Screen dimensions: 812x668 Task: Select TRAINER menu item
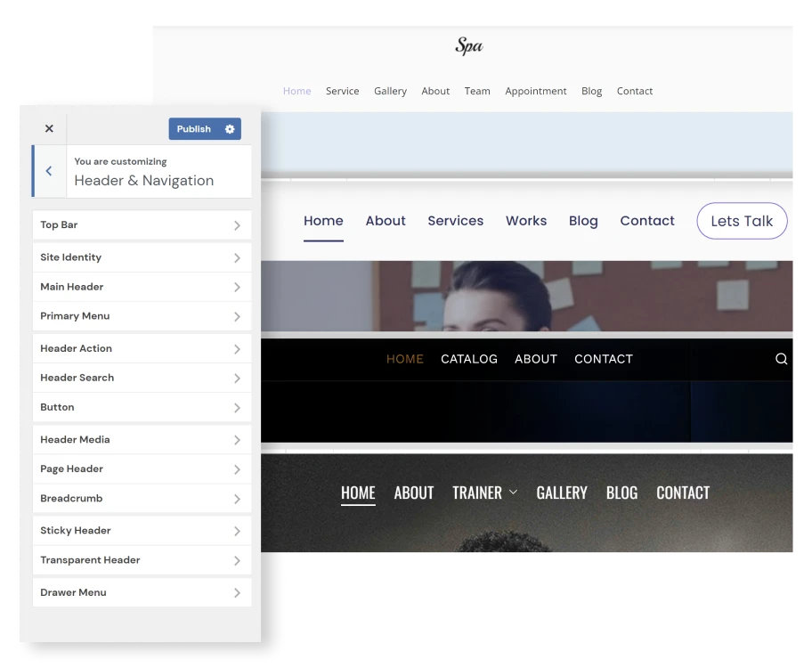[x=477, y=493]
